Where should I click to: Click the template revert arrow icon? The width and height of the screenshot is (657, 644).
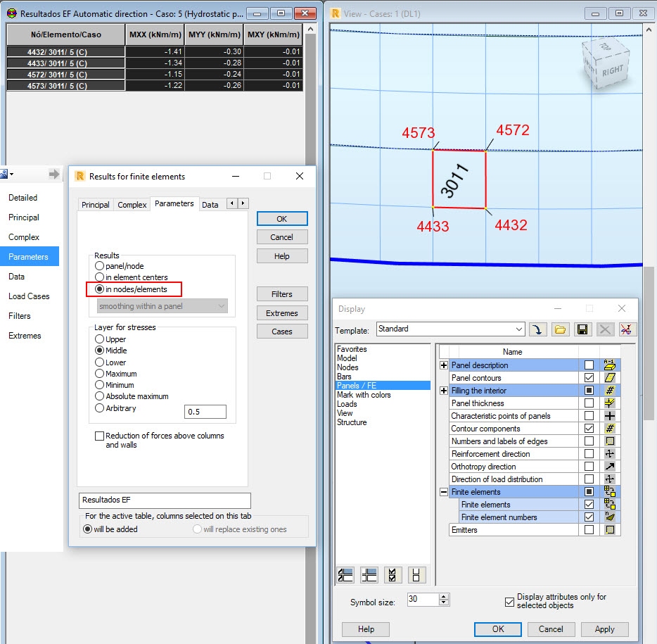(537, 329)
